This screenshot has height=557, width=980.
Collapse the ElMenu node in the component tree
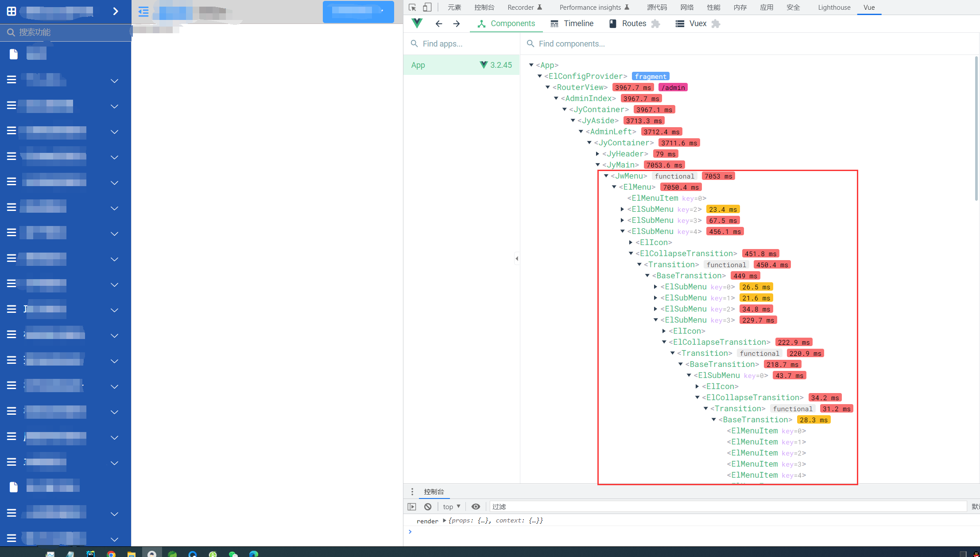pyautogui.click(x=615, y=187)
